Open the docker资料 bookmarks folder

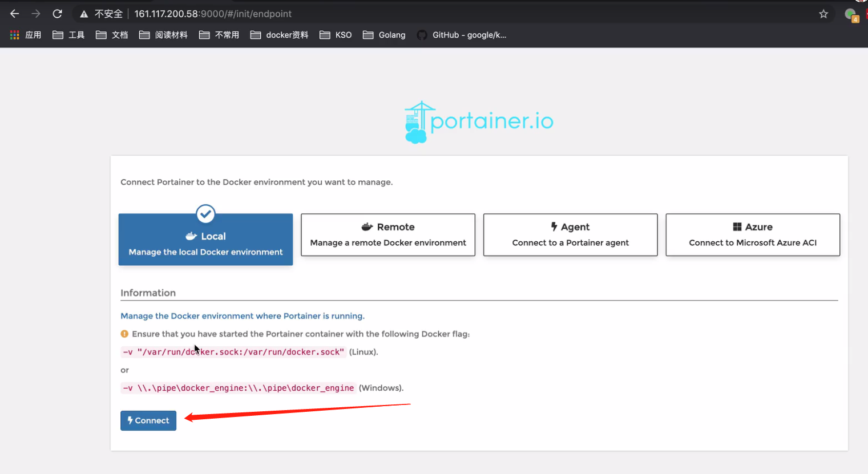coord(279,35)
